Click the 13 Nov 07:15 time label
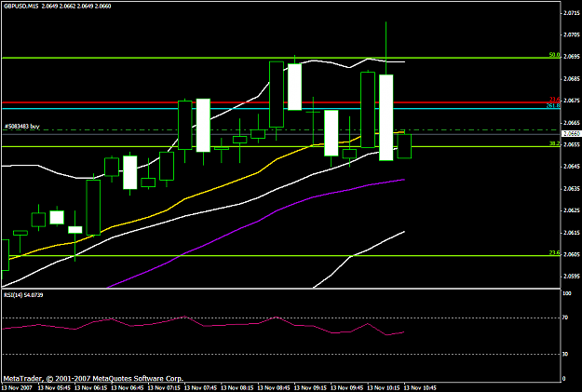The width and height of the screenshot is (582, 392). point(162,388)
